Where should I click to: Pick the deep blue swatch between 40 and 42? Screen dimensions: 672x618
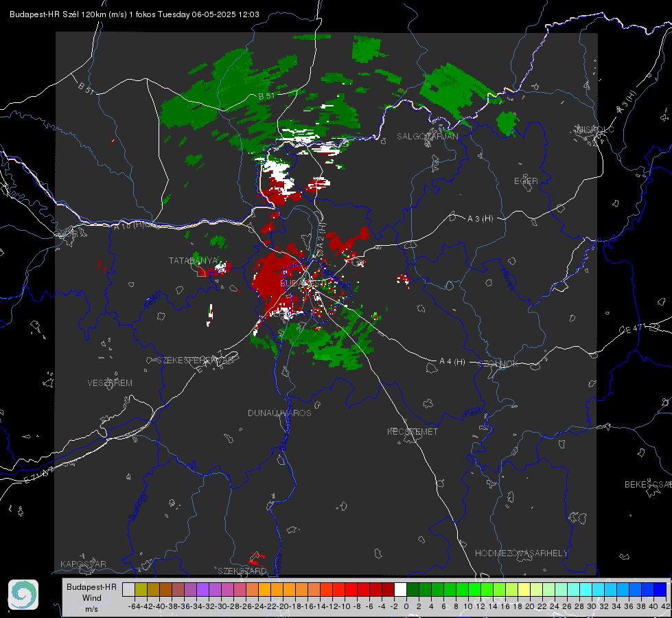pos(660,589)
